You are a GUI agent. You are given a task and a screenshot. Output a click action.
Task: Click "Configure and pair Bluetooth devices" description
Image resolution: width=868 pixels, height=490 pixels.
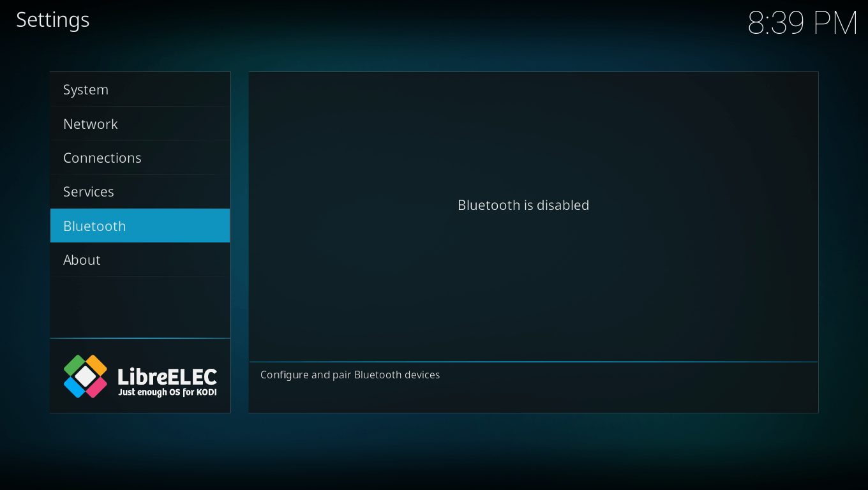coord(350,375)
